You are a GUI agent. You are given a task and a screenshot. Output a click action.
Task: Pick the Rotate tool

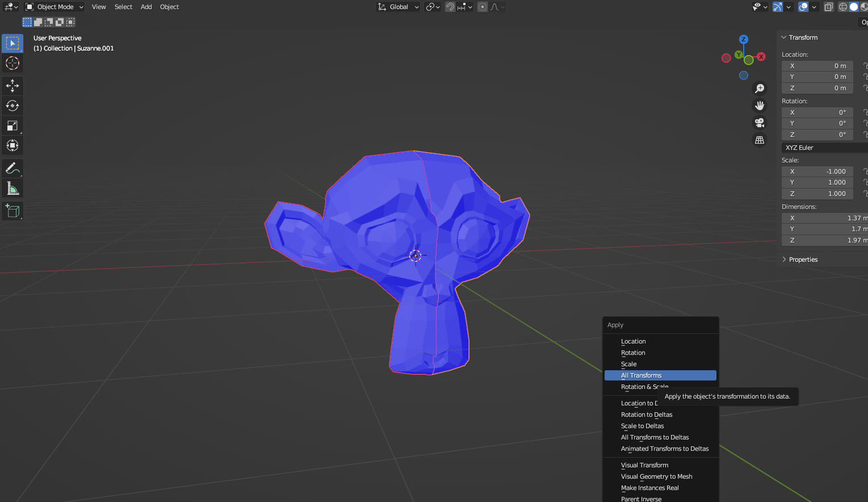coord(12,106)
